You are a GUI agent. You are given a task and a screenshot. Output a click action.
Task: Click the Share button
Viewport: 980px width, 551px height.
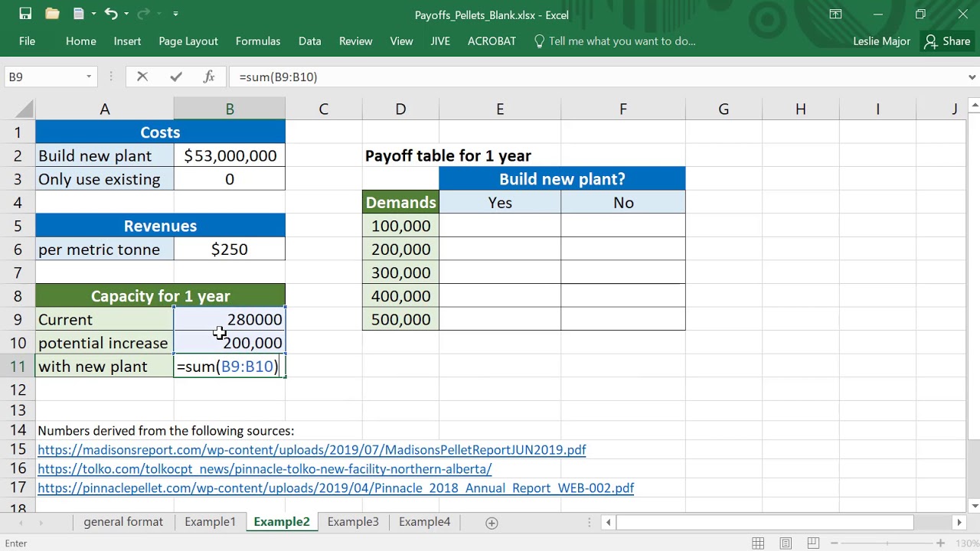point(948,41)
